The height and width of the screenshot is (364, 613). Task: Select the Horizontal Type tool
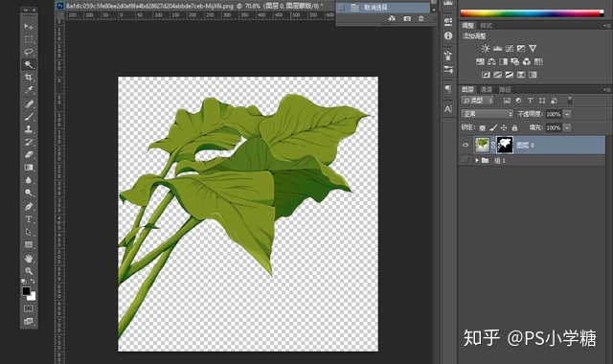[x=29, y=219]
